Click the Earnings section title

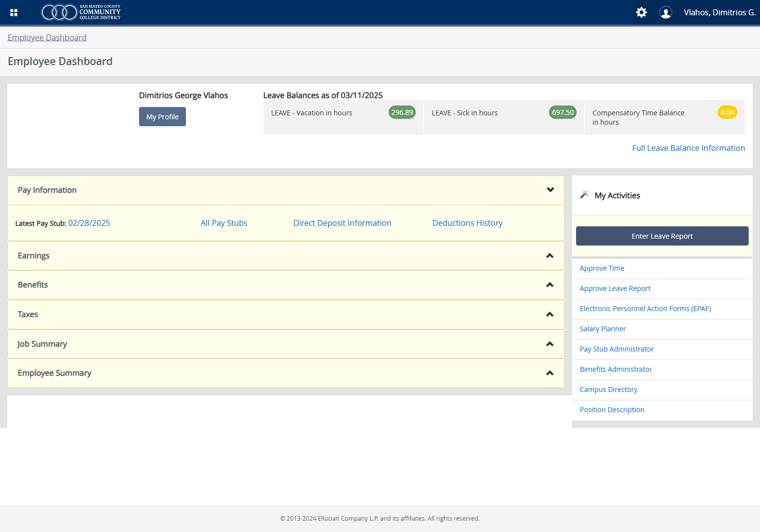(34, 255)
